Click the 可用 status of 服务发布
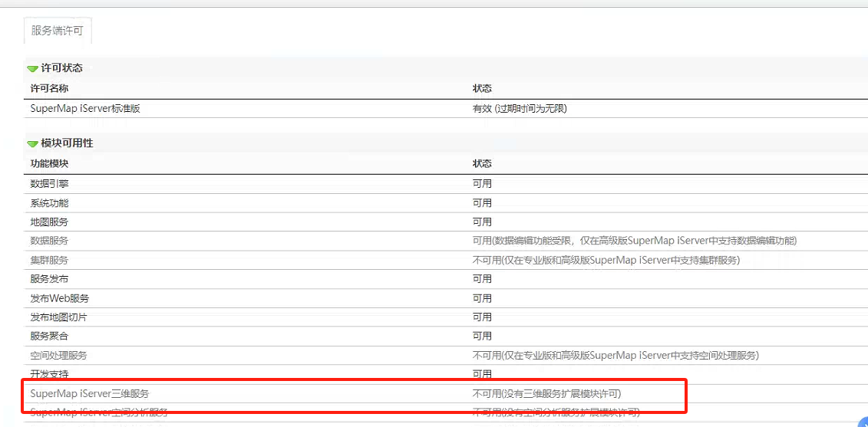 [482, 279]
